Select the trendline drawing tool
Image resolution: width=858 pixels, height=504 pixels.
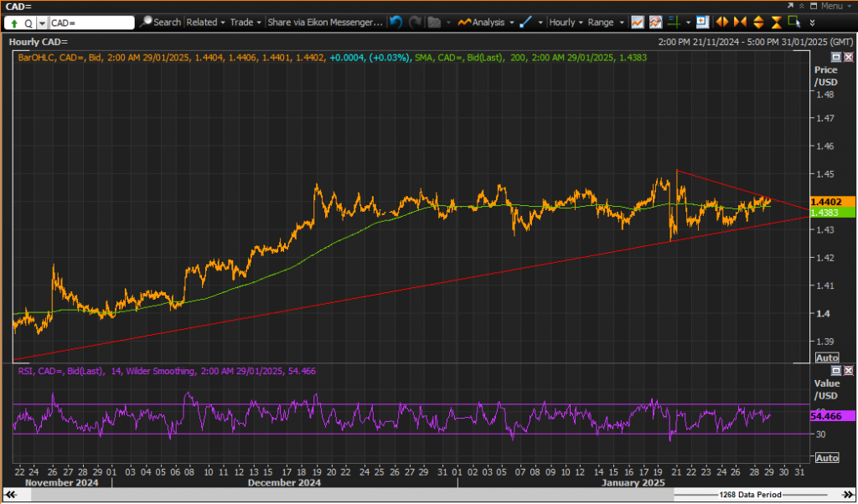(525, 23)
